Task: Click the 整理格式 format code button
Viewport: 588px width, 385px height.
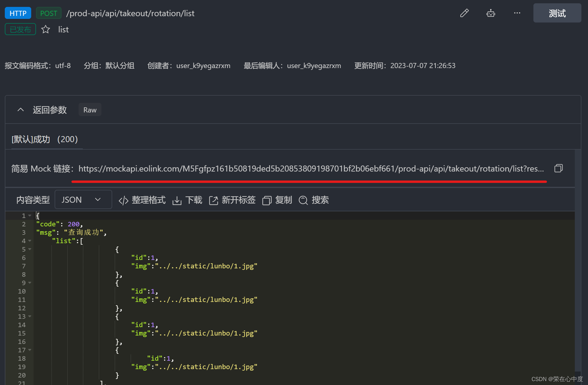Action: pyautogui.click(x=142, y=200)
